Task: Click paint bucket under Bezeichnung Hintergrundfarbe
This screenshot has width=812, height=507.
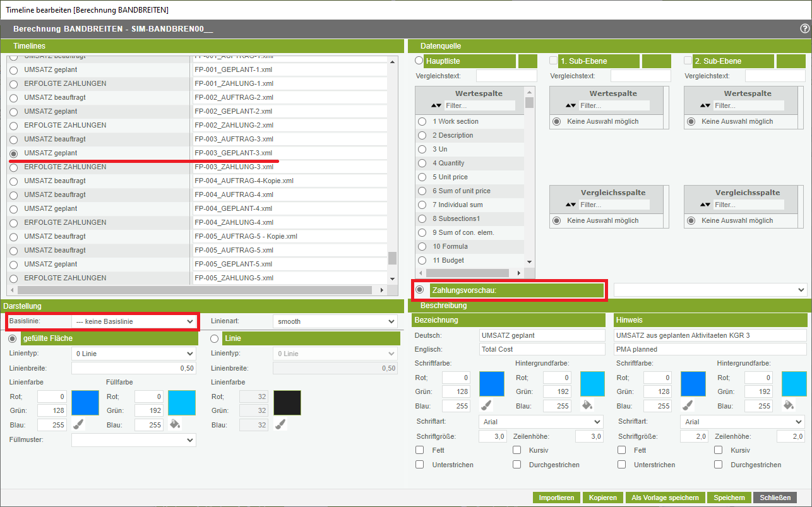Action: click(585, 405)
